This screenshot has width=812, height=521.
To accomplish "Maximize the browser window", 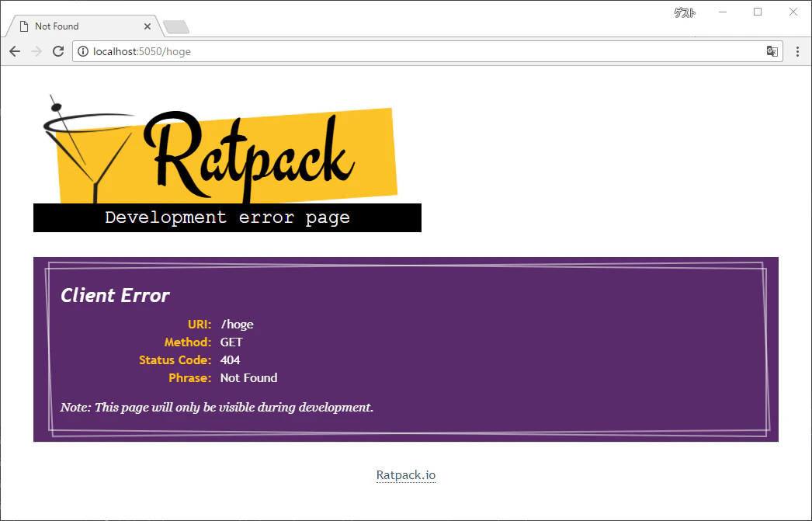I will [758, 12].
